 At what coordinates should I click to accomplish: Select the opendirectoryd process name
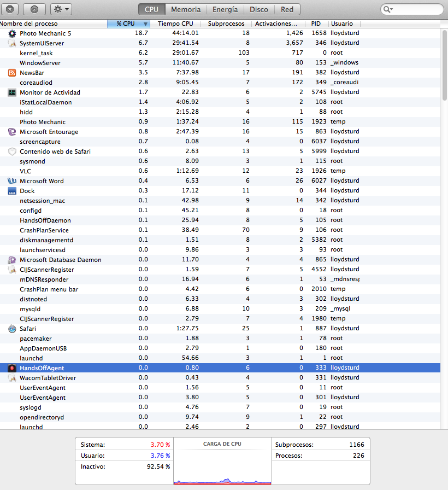tap(42, 417)
